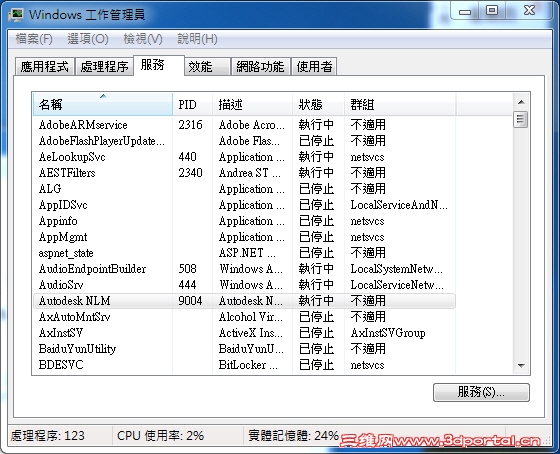Viewport: 560px width, 454px height.
Task: Click the scrollbar down arrow
Action: click(521, 365)
